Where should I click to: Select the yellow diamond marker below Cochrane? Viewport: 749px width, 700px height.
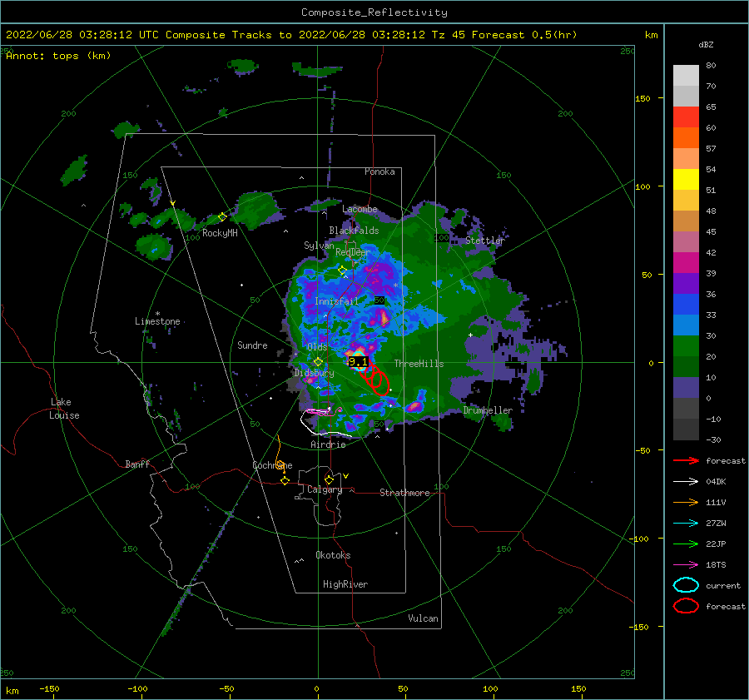tap(285, 481)
